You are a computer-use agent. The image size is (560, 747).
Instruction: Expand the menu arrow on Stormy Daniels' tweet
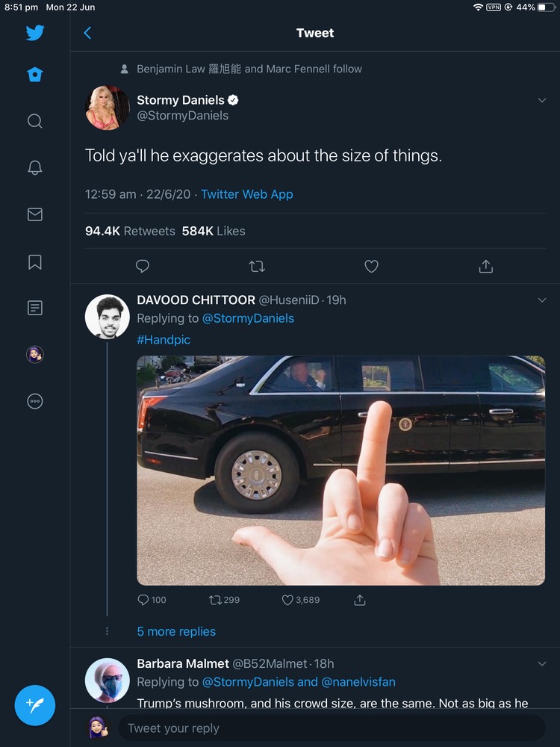click(542, 100)
